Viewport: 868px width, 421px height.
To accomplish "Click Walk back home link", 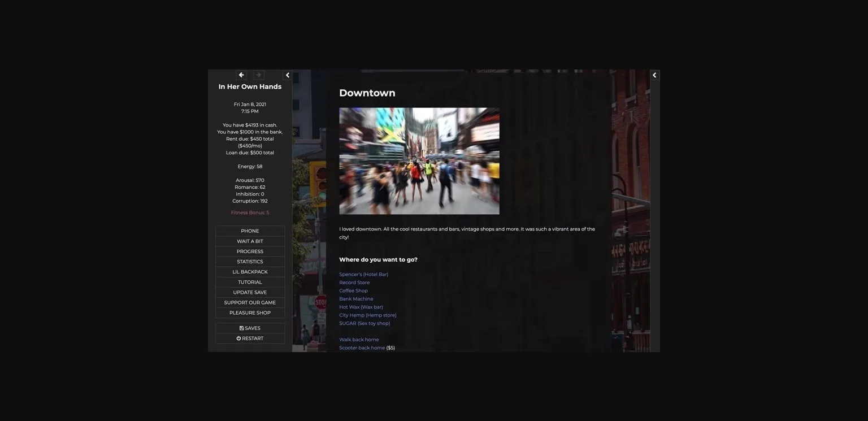I will (359, 340).
